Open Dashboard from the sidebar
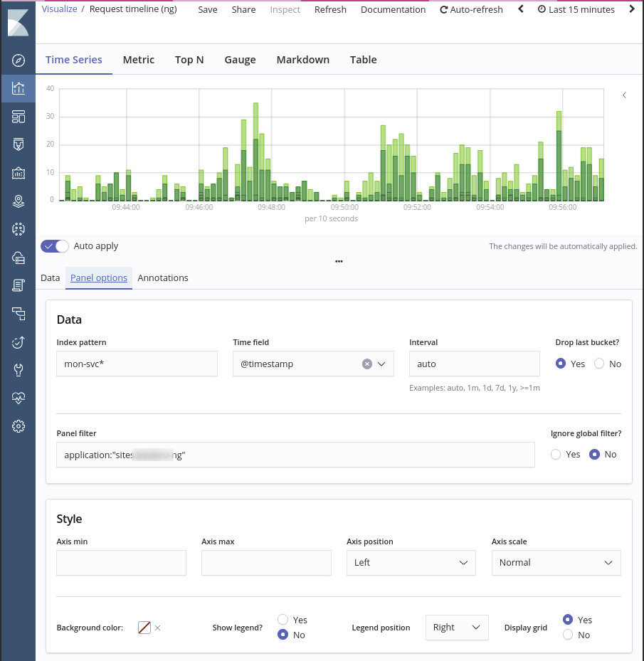644x661 pixels. (19, 117)
